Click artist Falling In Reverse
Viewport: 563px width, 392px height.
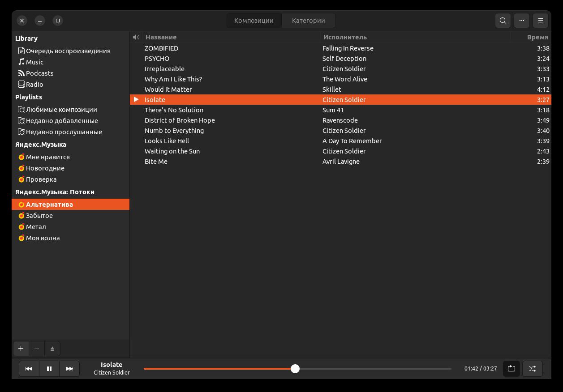348,48
